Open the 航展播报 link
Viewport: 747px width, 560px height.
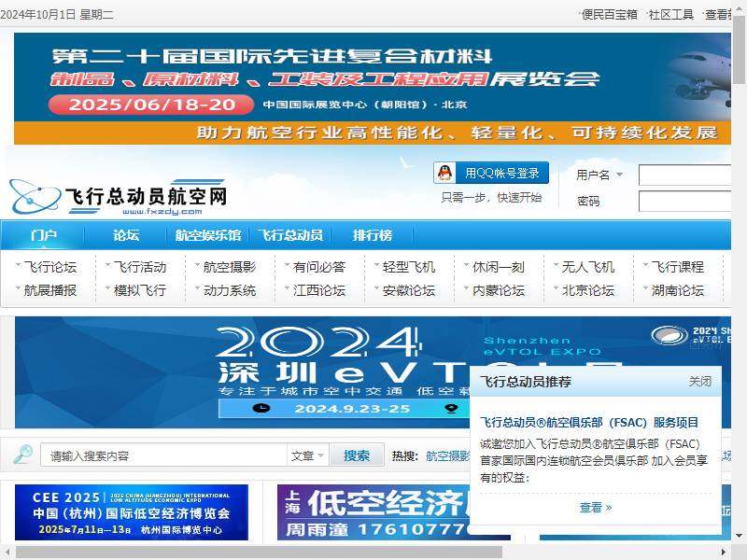[x=50, y=290]
